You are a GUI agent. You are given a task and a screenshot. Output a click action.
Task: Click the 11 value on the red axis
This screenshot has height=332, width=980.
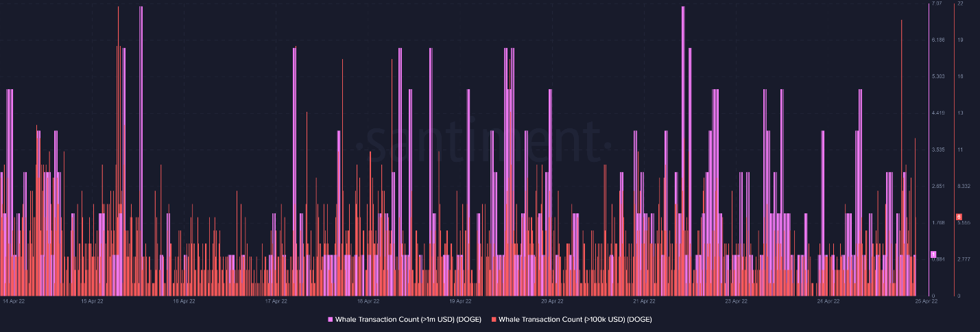(960, 150)
